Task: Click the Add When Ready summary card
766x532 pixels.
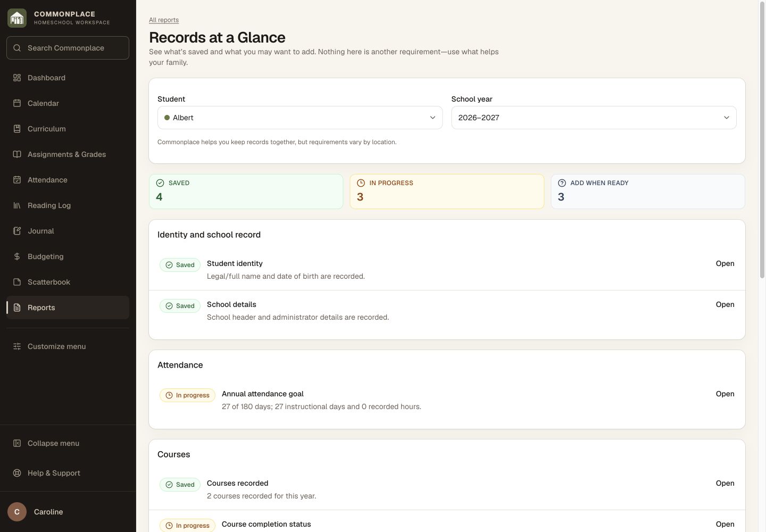Action: pos(648,192)
